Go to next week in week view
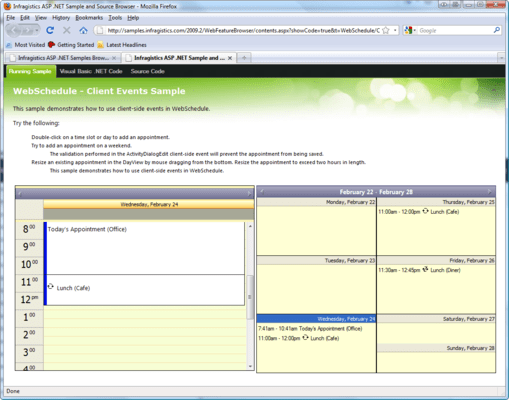The width and height of the screenshot is (509, 400). pyautogui.click(x=489, y=191)
